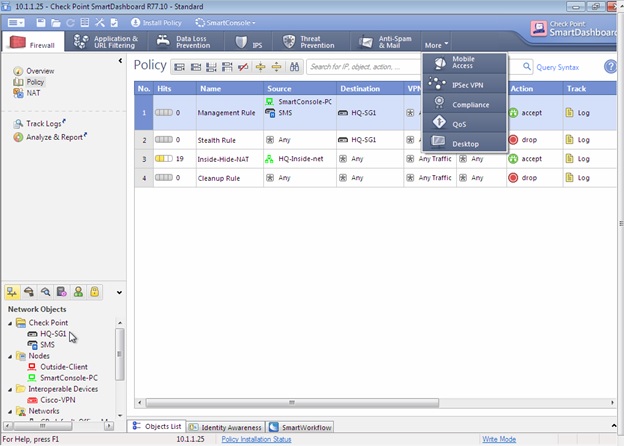
Task: Select Policy in navigation tree
Action: point(29,82)
